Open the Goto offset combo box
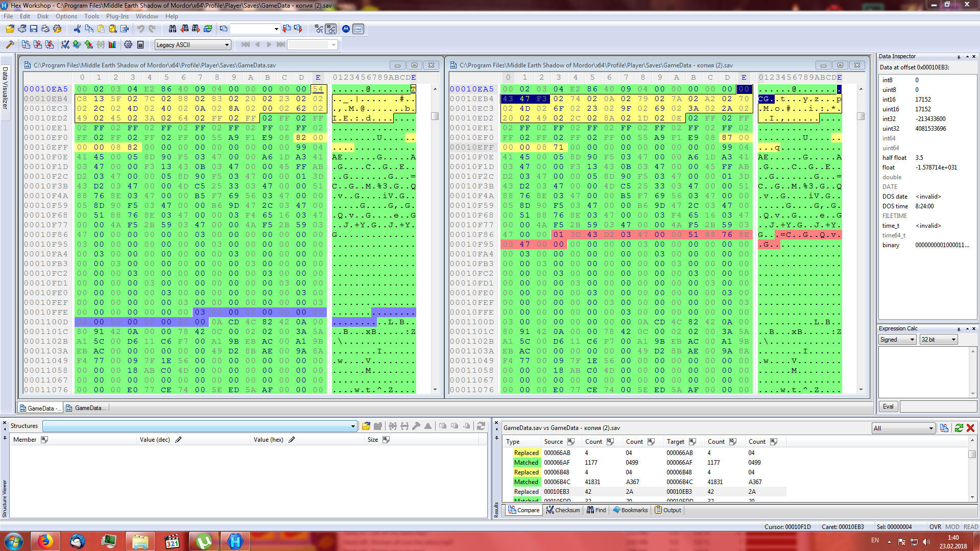The height and width of the screenshot is (551, 980). click(255, 29)
